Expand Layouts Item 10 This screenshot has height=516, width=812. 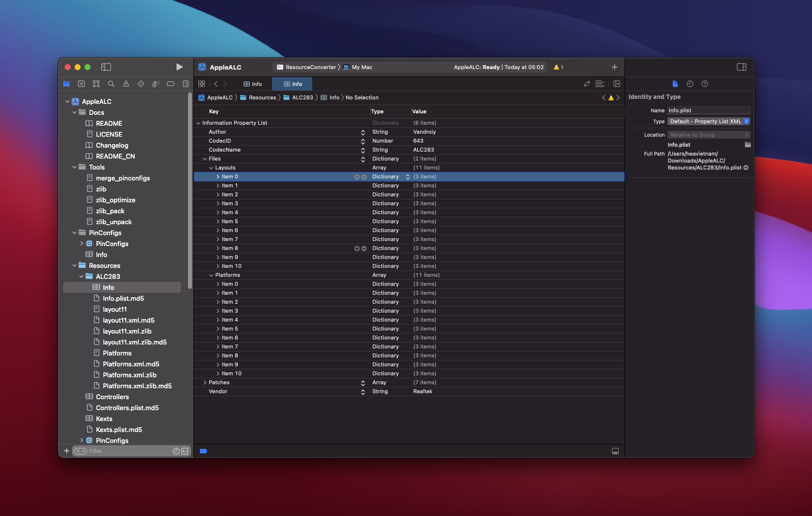(218, 266)
